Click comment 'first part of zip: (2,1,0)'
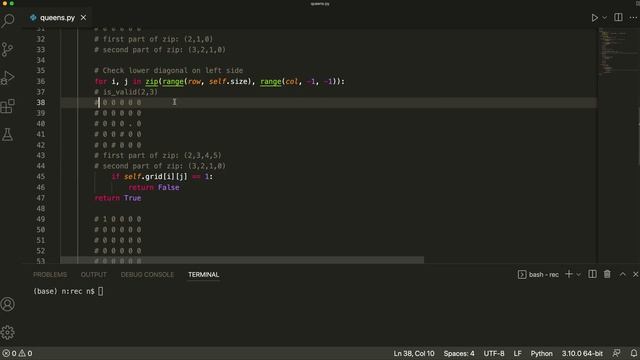Image resolution: width=640 pixels, height=360 pixels. [153, 39]
